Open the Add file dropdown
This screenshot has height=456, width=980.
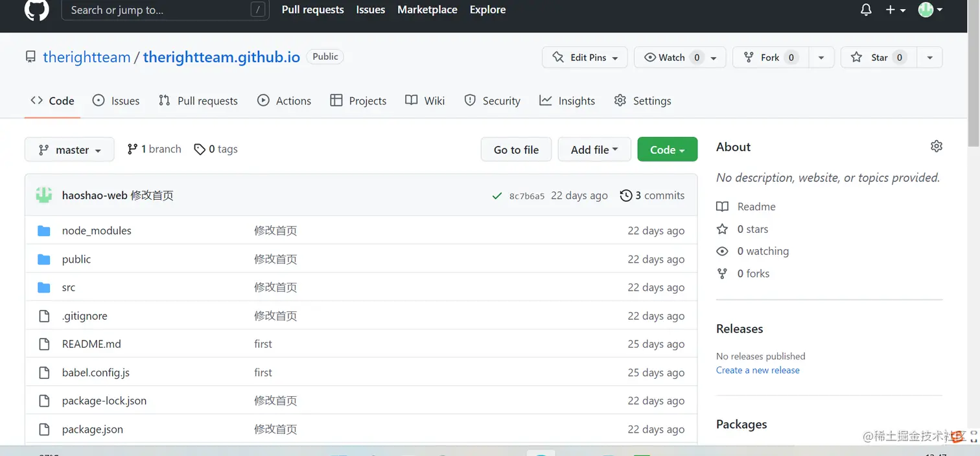tap(594, 149)
